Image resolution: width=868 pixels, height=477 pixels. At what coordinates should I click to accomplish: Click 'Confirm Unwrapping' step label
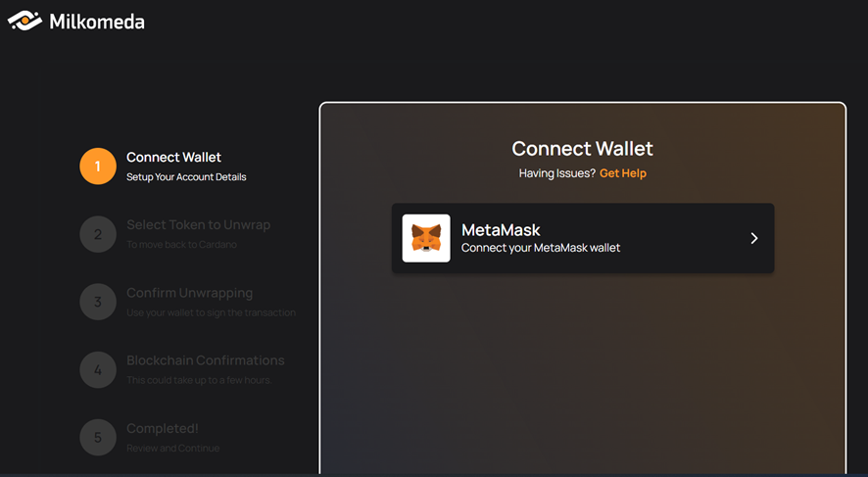190,293
